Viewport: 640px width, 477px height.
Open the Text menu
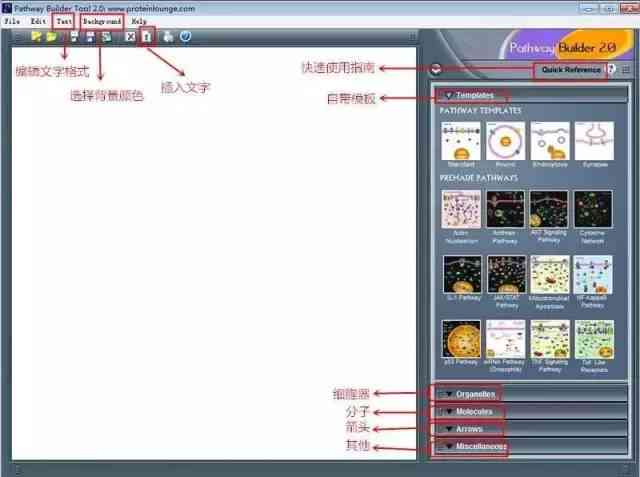tap(64, 21)
